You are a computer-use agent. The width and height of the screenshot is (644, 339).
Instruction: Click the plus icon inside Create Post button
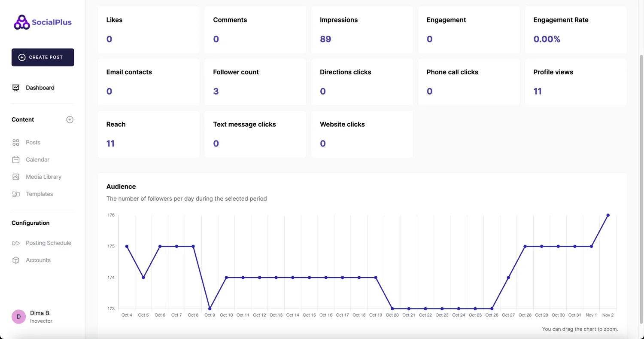(x=21, y=57)
